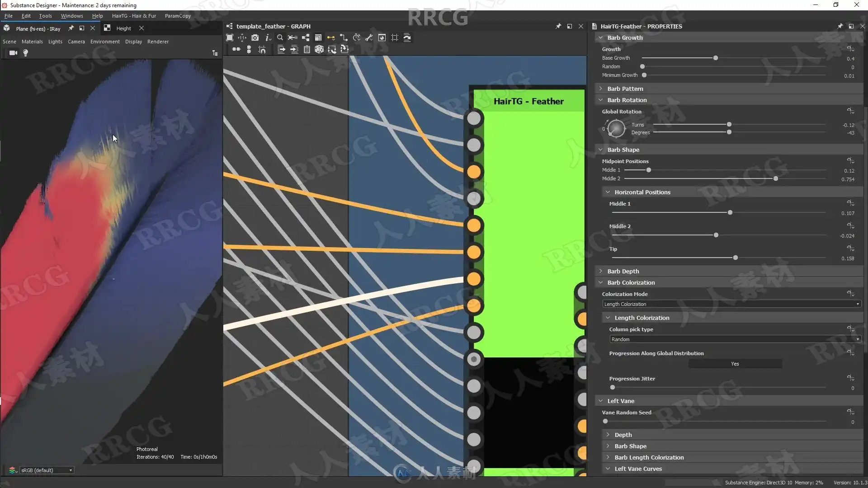Click the Base Growth slider handle
The image size is (868, 488).
point(715,58)
